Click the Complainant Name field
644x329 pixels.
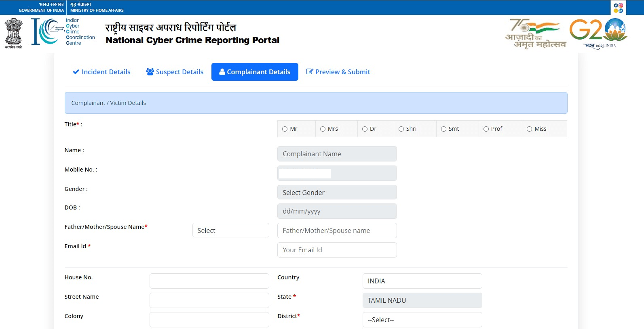click(x=337, y=154)
